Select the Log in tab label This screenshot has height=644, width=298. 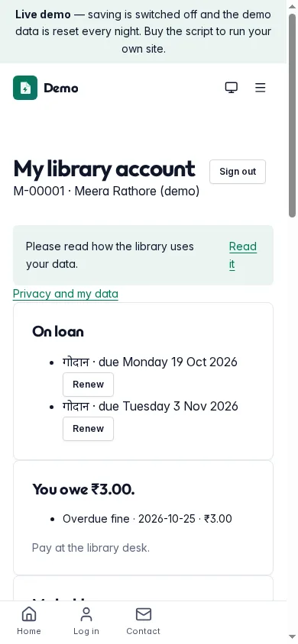point(86,631)
